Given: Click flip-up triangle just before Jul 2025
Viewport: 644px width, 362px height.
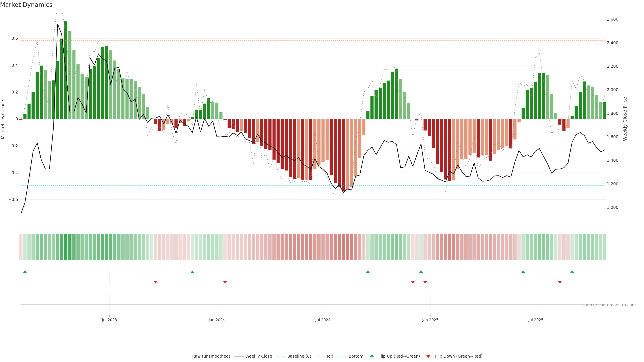Looking at the screenshot, I should pos(523,272).
